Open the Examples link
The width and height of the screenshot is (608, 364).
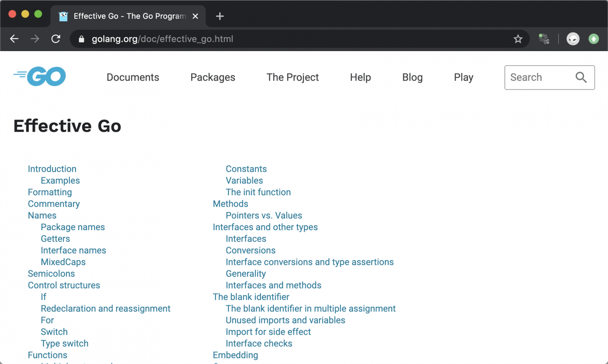pyautogui.click(x=60, y=181)
